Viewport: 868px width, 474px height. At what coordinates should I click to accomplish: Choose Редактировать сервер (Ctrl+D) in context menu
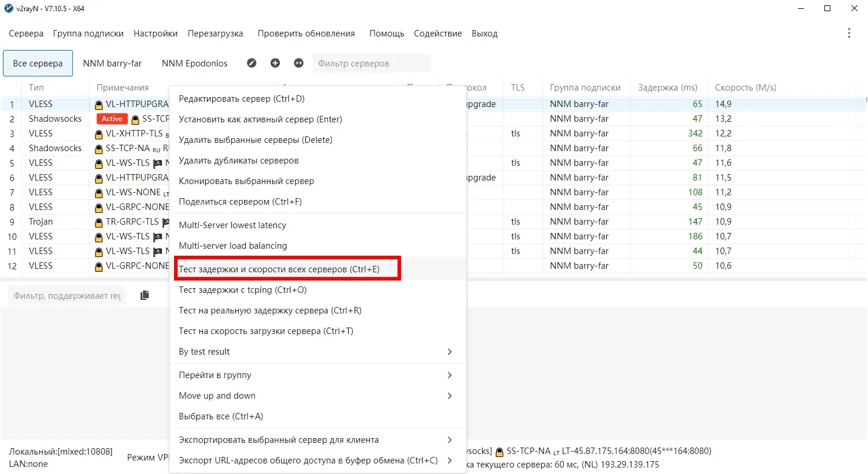[318, 99]
